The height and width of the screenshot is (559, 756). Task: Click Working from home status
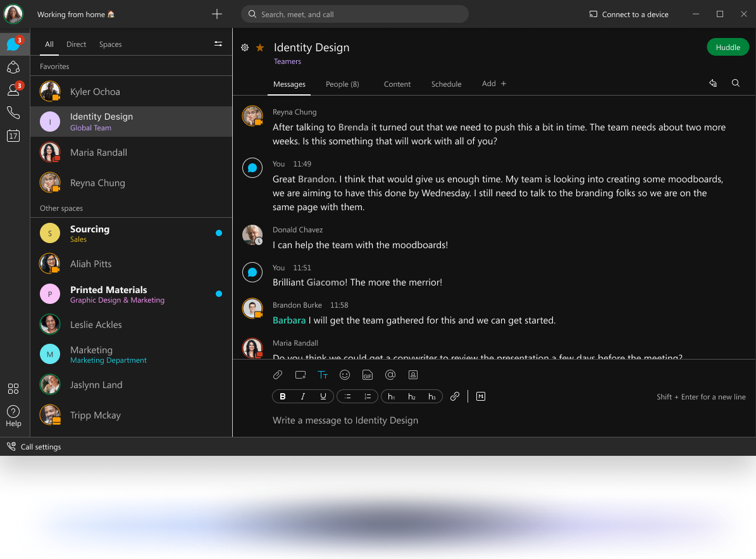(x=76, y=15)
